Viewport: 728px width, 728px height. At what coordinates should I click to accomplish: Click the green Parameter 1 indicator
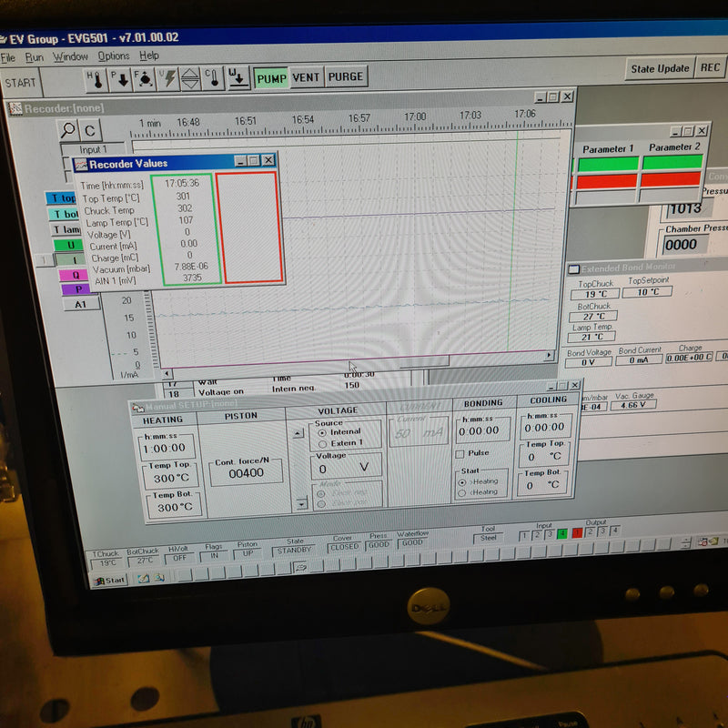608,165
